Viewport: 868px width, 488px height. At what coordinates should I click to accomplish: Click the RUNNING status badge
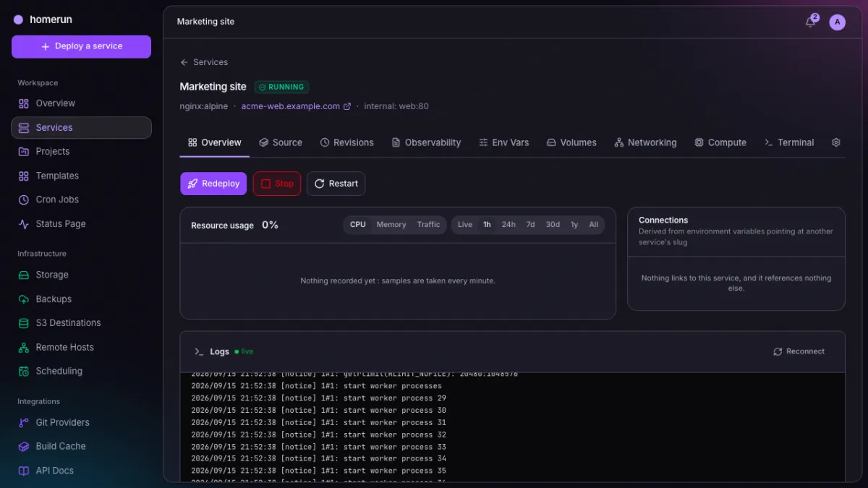[281, 87]
